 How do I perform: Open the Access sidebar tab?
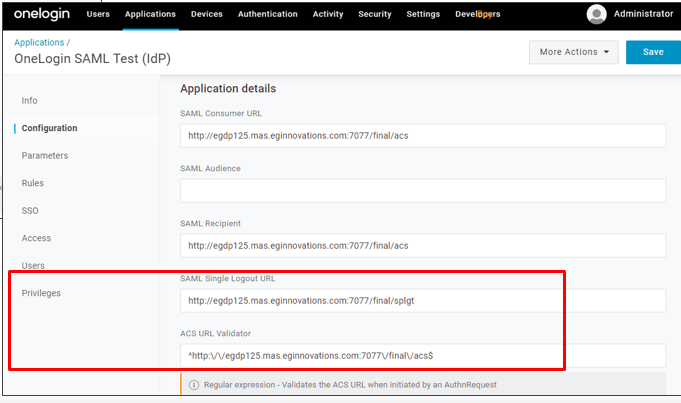[x=36, y=238]
